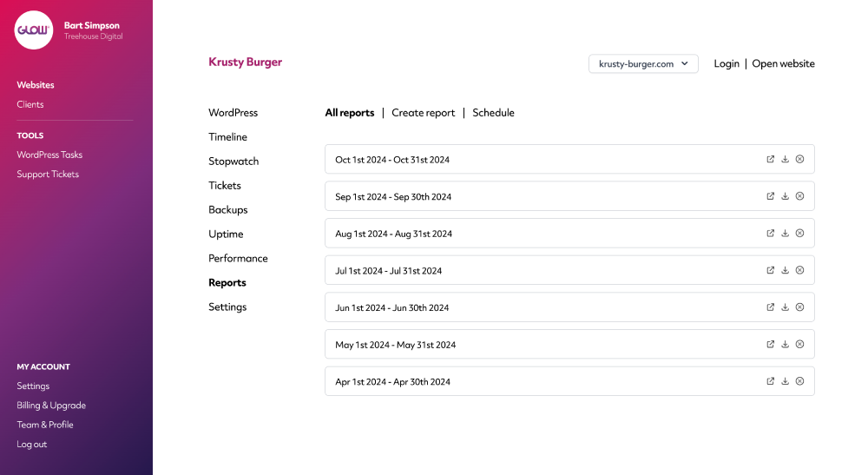Select the Oct 1st 2024 - Oct 31st 2024 row

(x=569, y=160)
